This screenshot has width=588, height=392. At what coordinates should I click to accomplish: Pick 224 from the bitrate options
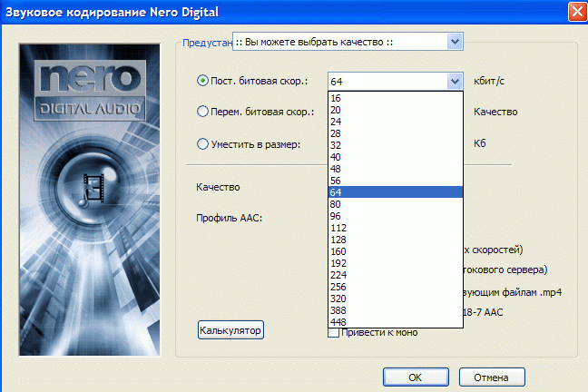point(396,275)
